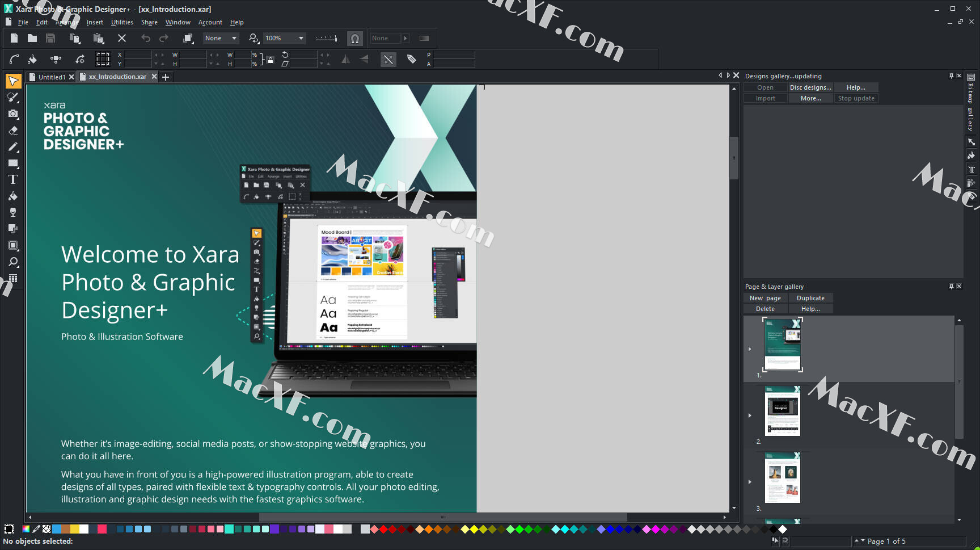The height and width of the screenshot is (550, 980).
Task: Click the page down arrow in status bar
Action: pyautogui.click(x=863, y=541)
